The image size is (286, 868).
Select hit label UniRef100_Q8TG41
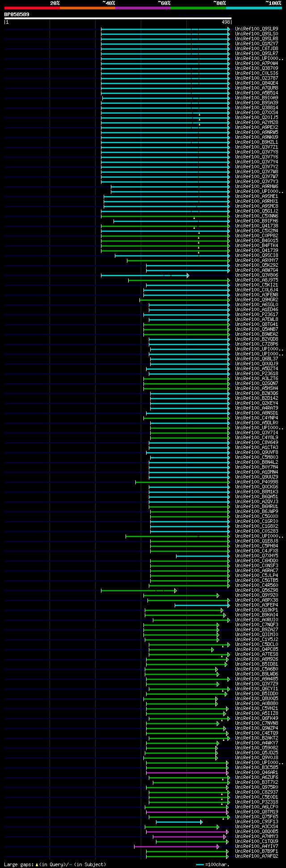coord(257,324)
